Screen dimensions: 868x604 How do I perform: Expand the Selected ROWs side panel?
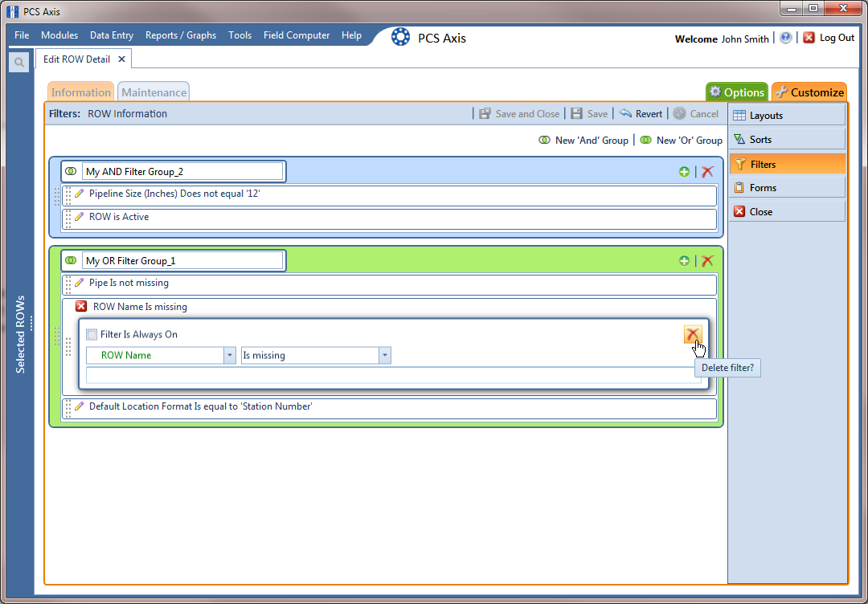pos(21,333)
